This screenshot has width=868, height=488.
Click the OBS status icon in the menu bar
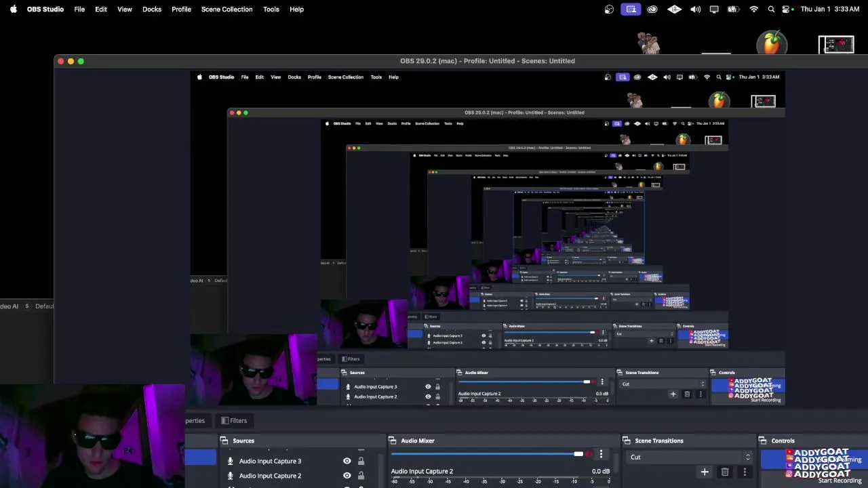pyautogui.click(x=609, y=9)
